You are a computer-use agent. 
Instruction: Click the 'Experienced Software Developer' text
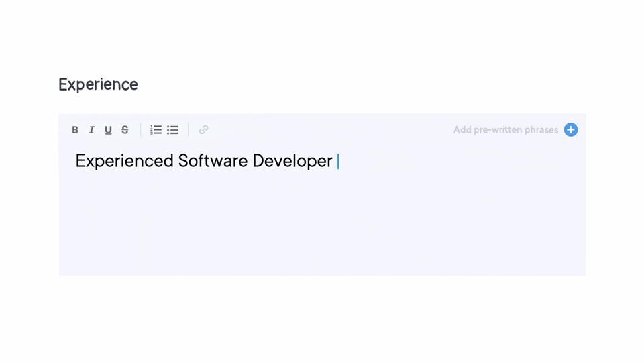click(x=204, y=161)
